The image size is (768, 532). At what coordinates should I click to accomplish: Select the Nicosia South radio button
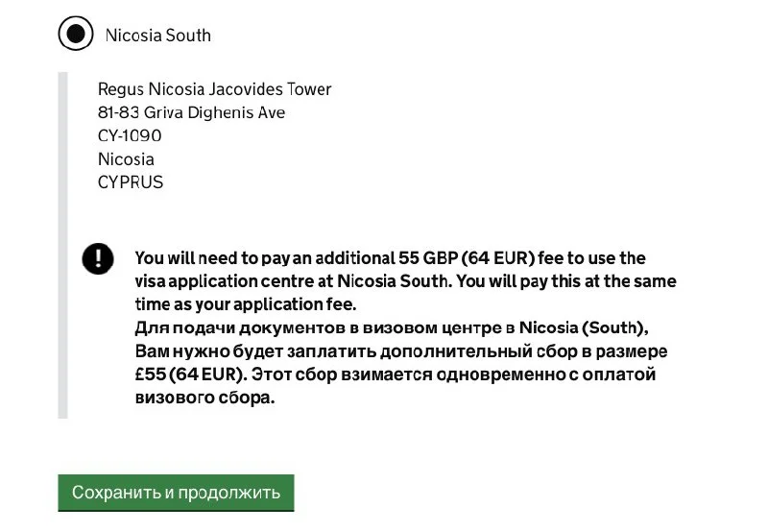tap(75, 35)
